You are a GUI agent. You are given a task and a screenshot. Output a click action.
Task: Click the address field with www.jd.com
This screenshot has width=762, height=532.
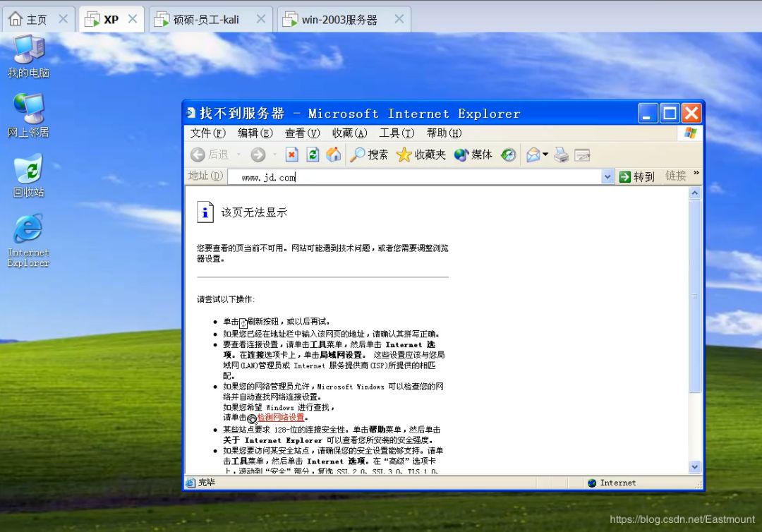point(415,177)
